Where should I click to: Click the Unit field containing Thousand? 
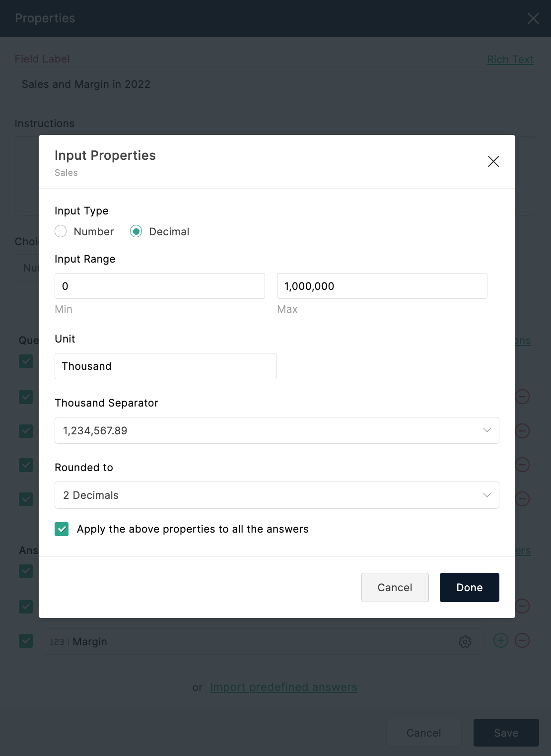point(165,366)
